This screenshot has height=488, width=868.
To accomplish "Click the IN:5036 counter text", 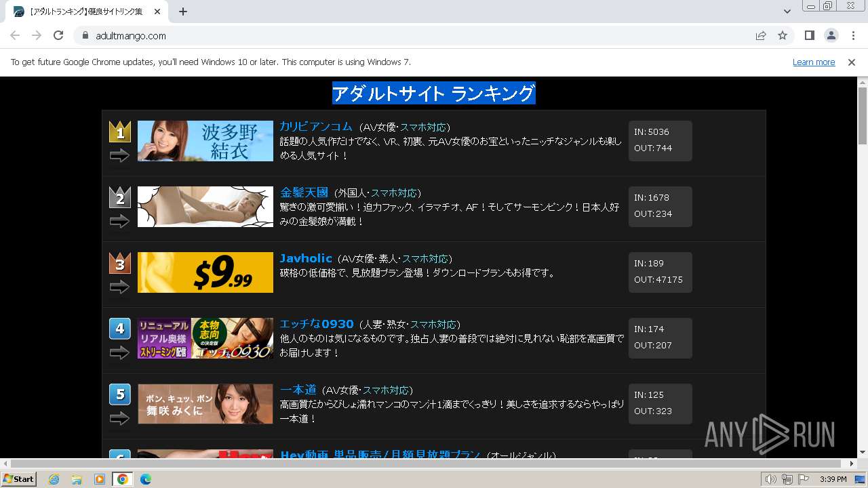I will coord(652,132).
